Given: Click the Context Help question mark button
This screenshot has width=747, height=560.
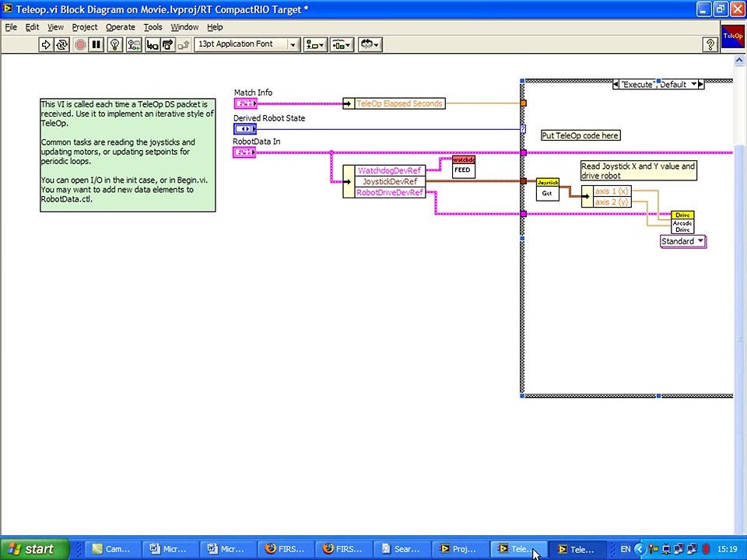Looking at the screenshot, I should click(710, 45).
